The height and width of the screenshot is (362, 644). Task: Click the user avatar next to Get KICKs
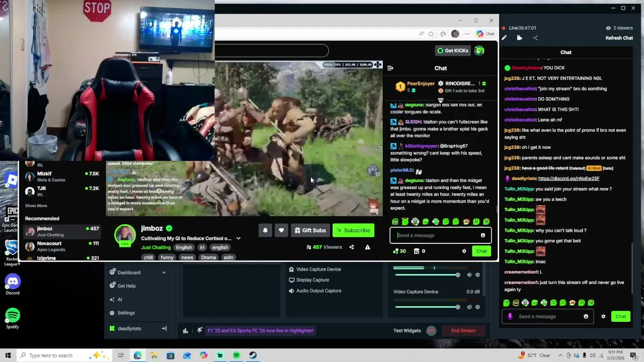[x=479, y=50]
